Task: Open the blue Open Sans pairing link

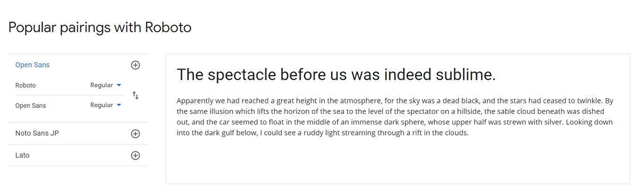Action: point(33,65)
